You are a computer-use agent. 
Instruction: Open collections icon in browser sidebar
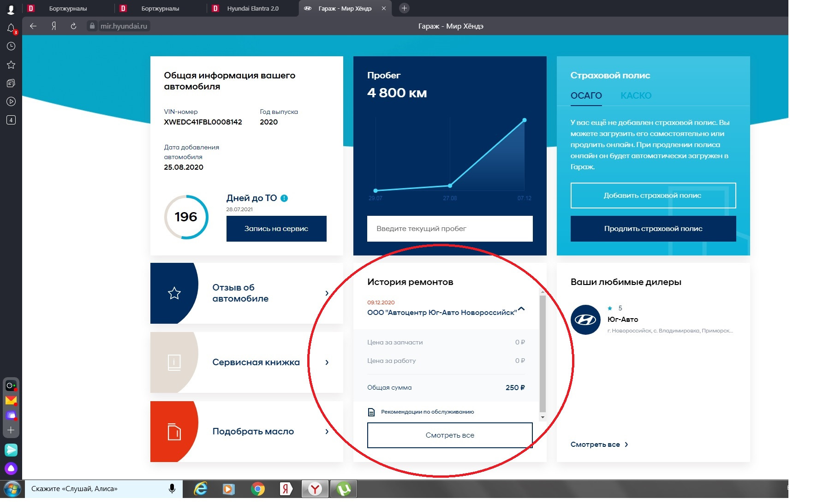pyautogui.click(x=11, y=83)
